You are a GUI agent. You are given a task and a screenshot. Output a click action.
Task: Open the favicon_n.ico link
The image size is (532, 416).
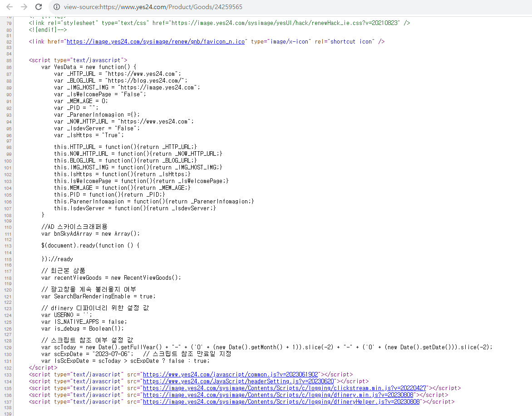[155, 42]
